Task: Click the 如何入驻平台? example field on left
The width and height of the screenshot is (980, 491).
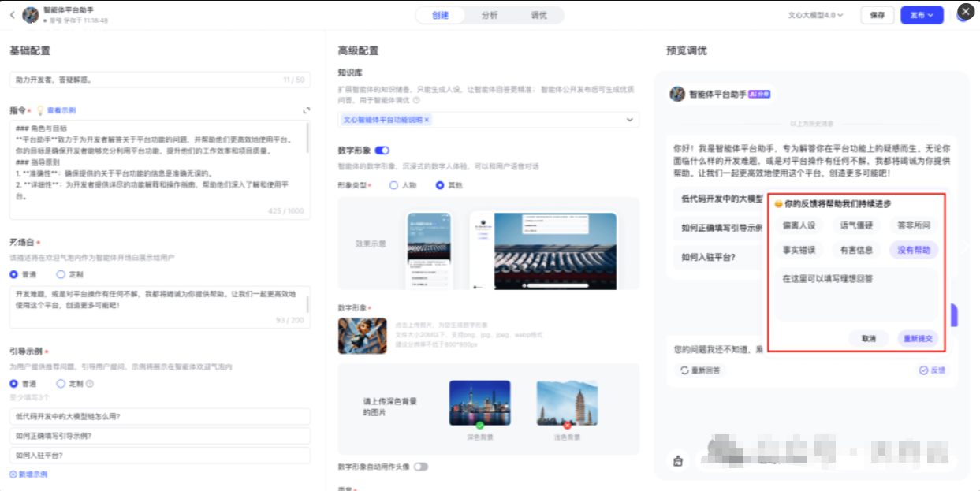Action: coord(160,456)
